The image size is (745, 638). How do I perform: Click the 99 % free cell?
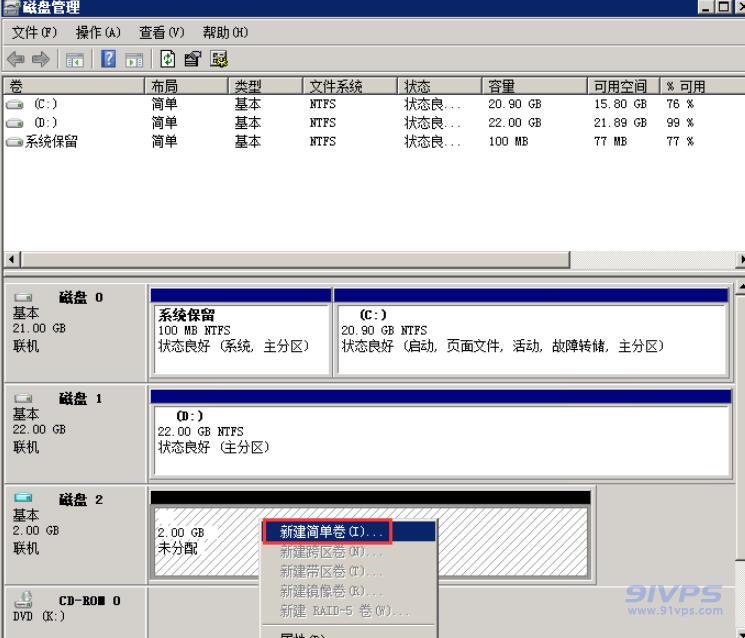coord(680,123)
